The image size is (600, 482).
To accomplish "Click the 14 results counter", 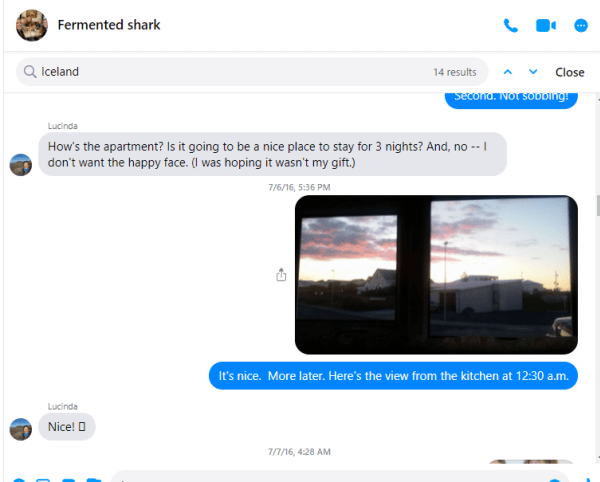I will 455,72.
